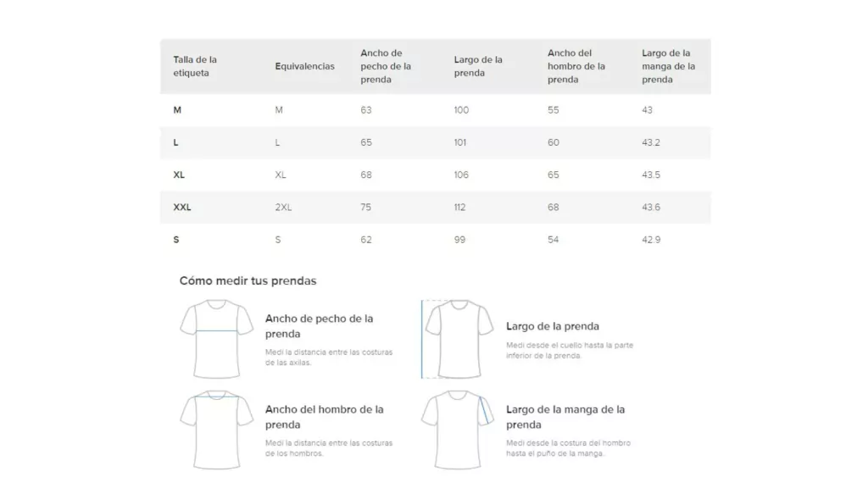Image resolution: width=868 pixels, height=488 pixels.
Task: Select the 'Talla de la etiqueta' column header
Action: click(x=195, y=66)
